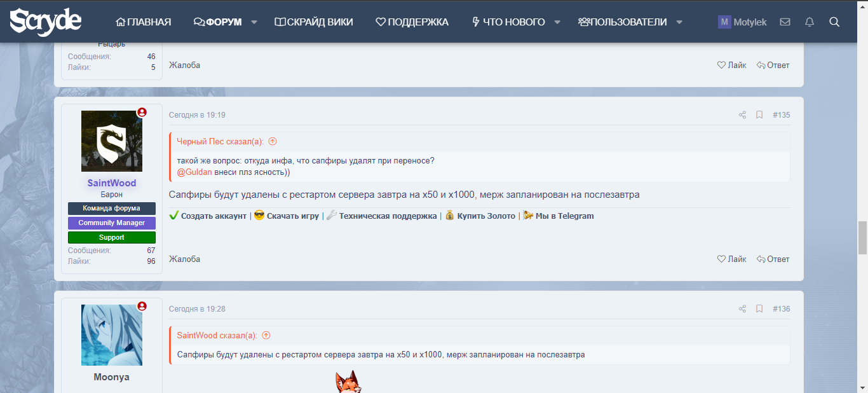Bookmark post #135
This screenshot has height=393, width=868.
[759, 115]
